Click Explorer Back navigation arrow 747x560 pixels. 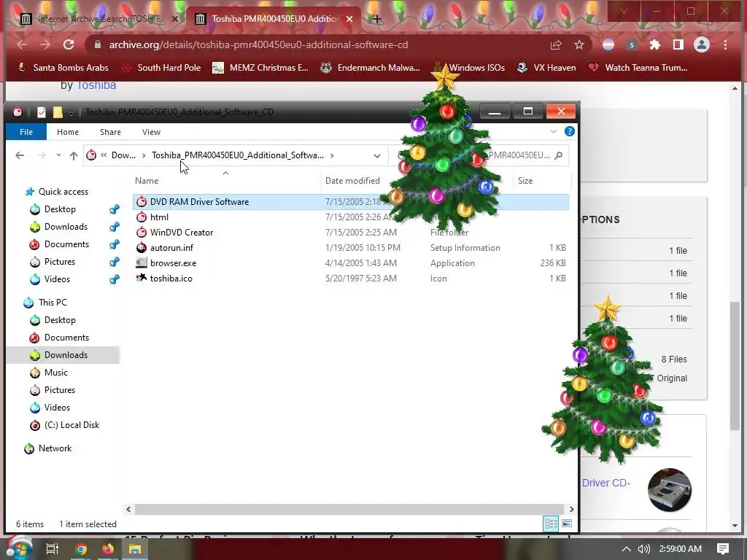tap(20, 155)
